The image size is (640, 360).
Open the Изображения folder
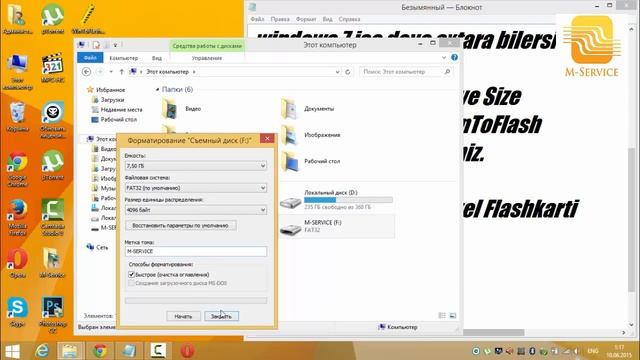pyautogui.click(x=311, y=135)
